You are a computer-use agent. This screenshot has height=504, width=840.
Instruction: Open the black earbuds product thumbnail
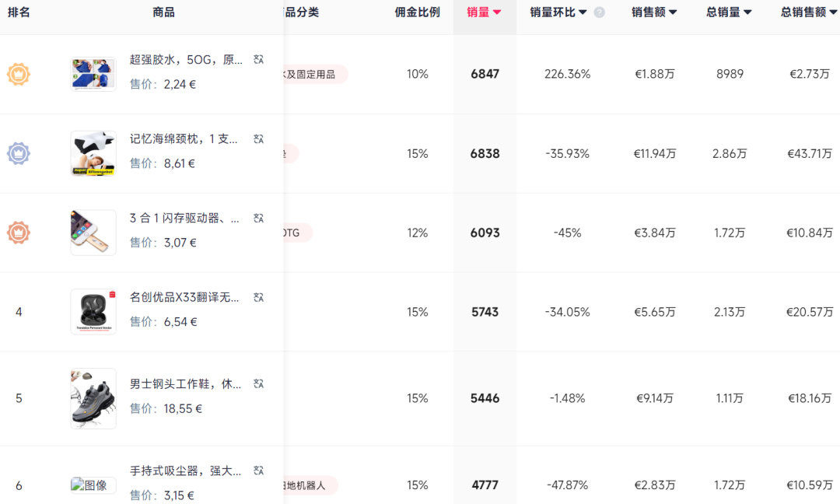pos(93,312)
